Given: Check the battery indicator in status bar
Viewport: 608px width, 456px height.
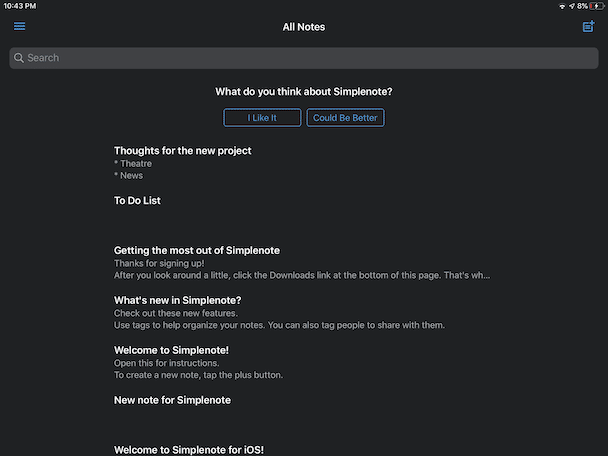Looking at the screenshot, I should click(596, 6).
